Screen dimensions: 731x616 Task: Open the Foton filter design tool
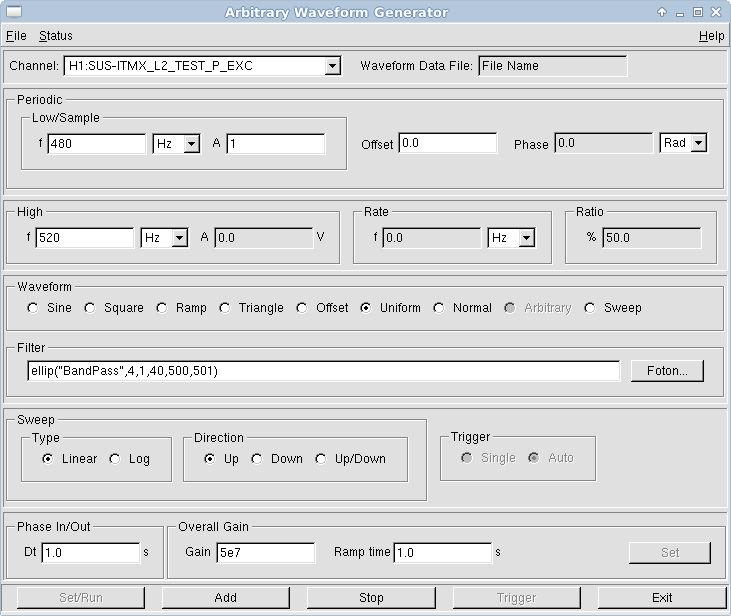pos(667,371)
